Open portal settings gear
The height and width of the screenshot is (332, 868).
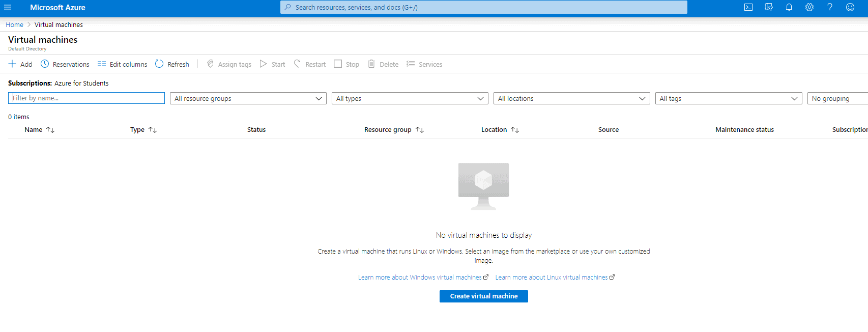[x=809, y=7]
